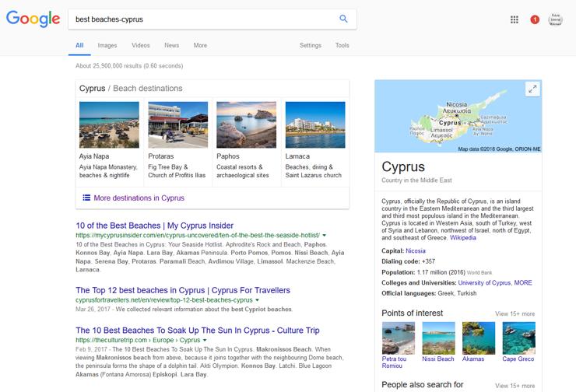Screen dimensions: 576x392
Task: Click the large Cyprus panel title
Action: point(403,166)
